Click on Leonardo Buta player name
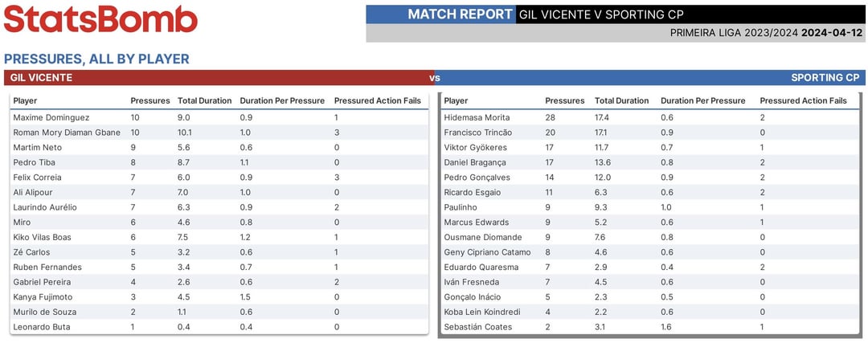This screenshot has height=343, width=868. coord(40,327)
